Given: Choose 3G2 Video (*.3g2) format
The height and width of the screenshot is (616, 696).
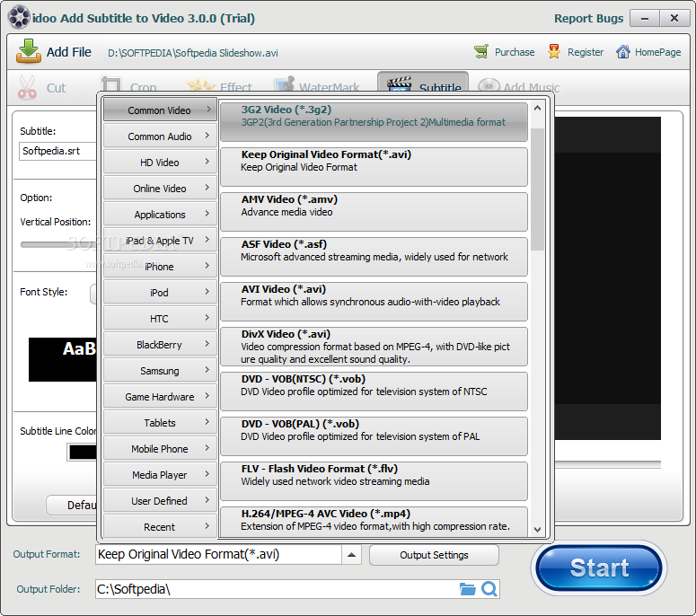Looking at the screenshot, I should [x=374, y=122].
